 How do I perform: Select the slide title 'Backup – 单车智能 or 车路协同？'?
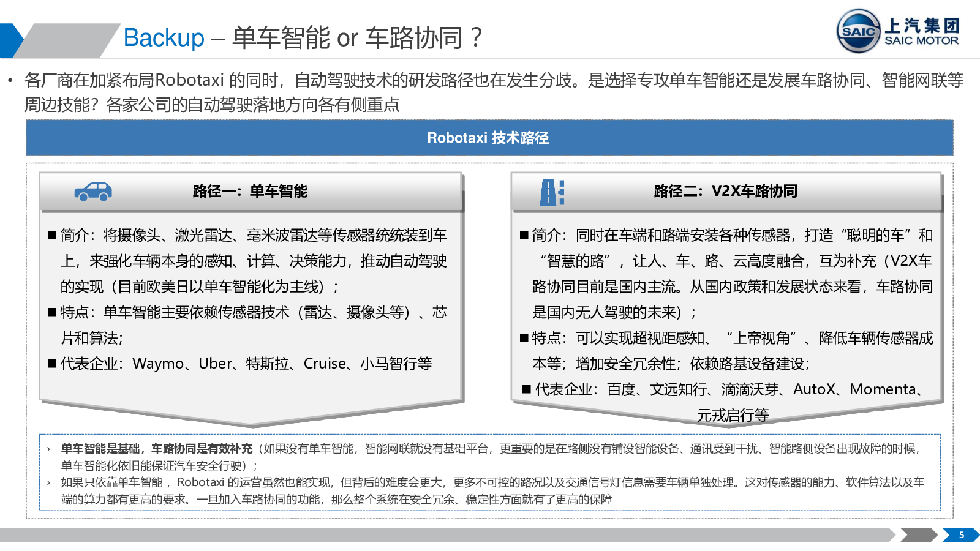tap(303, 38)
